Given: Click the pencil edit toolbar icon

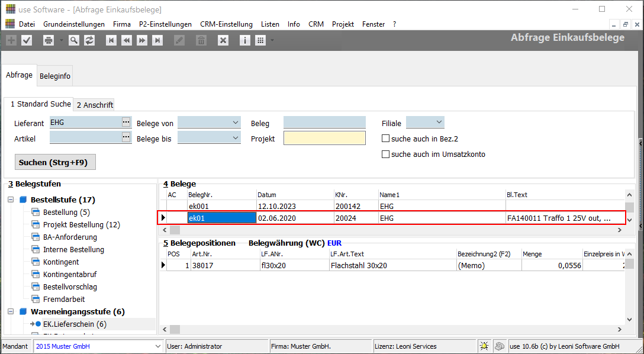Looking at the screenshot, I should click(179, 40).
